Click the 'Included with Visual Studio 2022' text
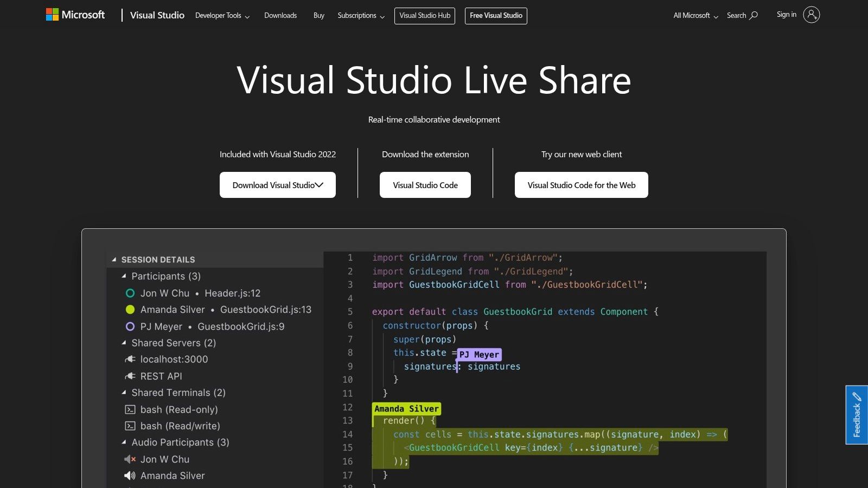 pyautogui.click(x=278, y=155)
